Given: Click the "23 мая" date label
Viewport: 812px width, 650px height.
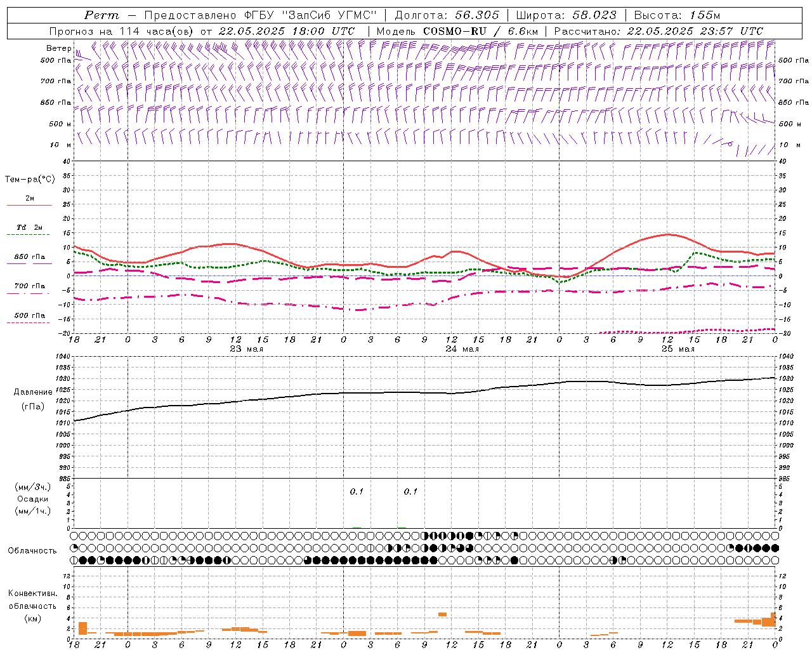Looking at the screenshot, I should [x=246, y=349].
